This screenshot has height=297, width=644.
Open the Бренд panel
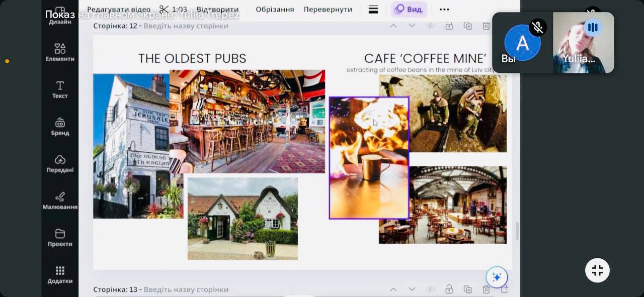click(x=60, y=127)
